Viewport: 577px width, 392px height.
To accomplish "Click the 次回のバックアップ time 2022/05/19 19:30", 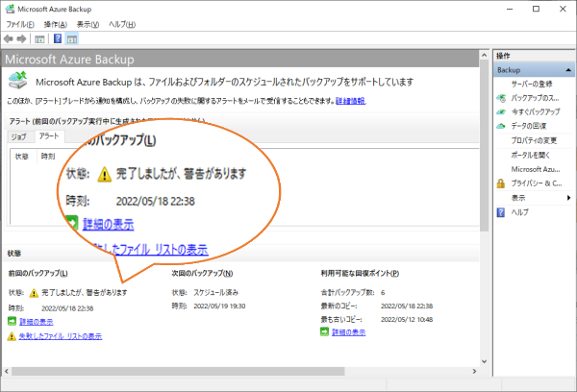I will 219,306.
